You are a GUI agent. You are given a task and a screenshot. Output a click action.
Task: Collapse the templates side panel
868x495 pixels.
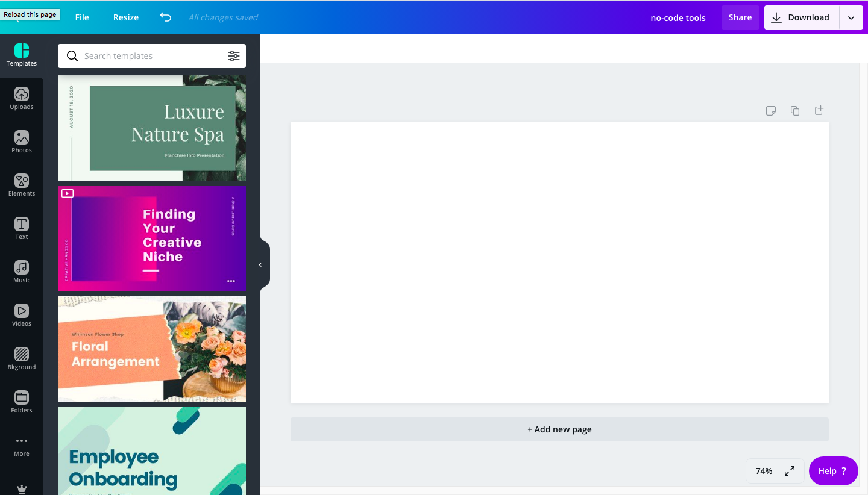pos(261,265)
